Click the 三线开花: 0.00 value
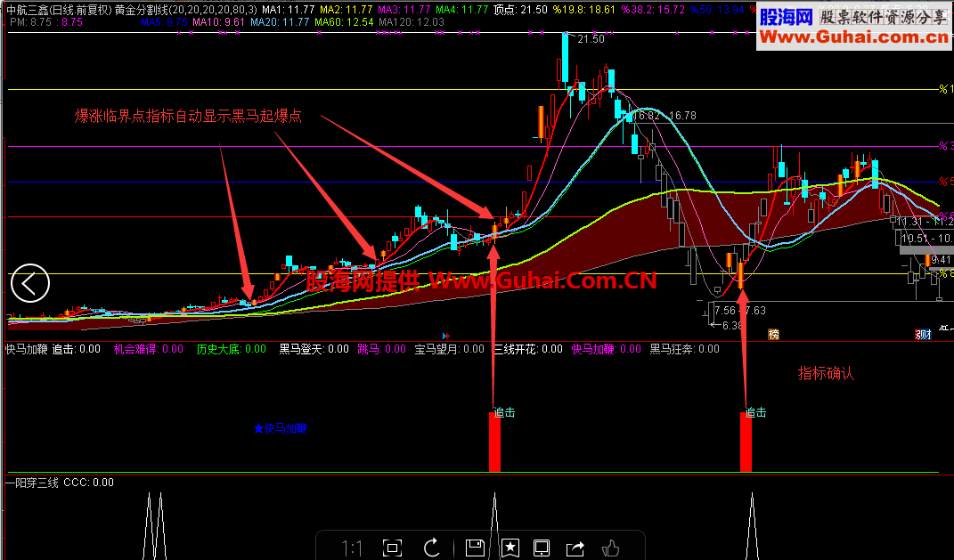 528,349
